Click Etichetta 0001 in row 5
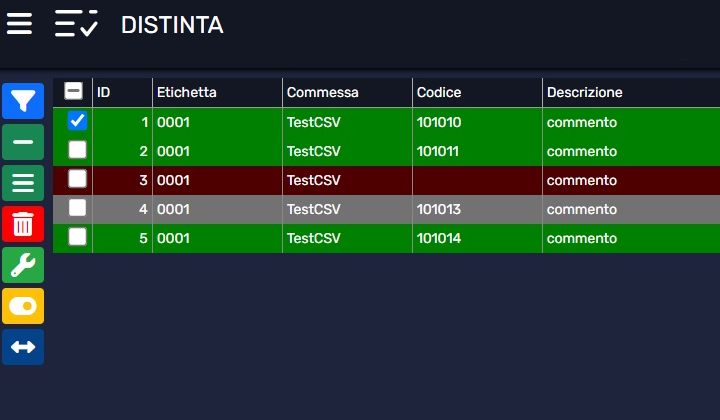 173,238
